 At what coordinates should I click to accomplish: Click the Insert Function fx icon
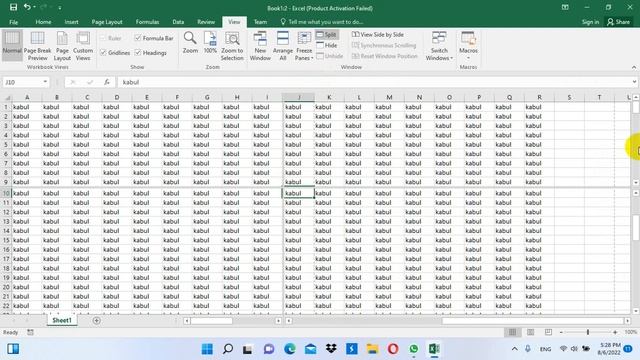(107, 82)
